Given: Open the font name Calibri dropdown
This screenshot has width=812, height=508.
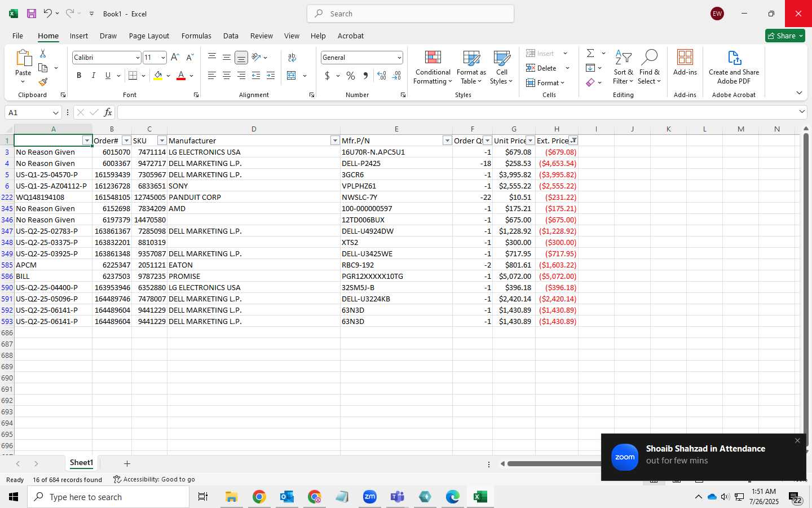Looking at the screenshot, I should click(x=137, y=58).
